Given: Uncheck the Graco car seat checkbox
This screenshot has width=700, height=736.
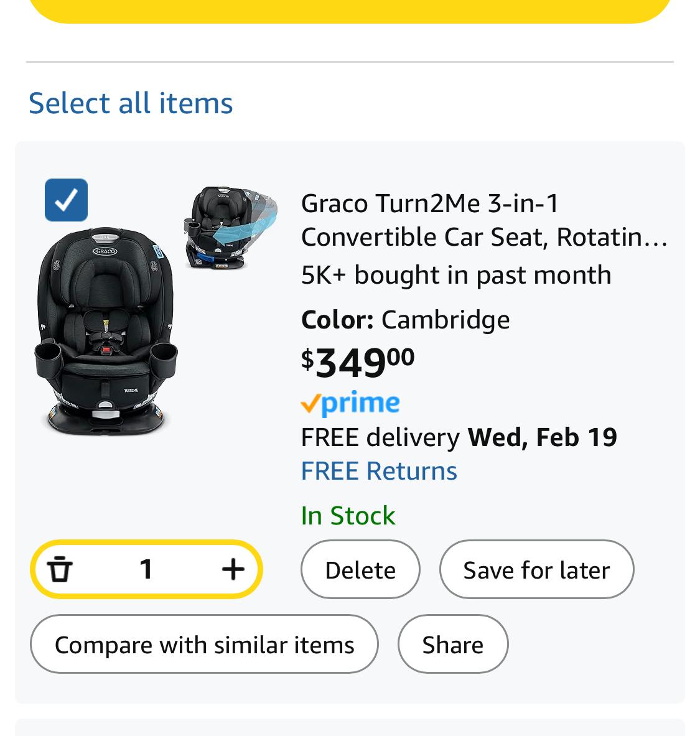Looking at the screenshot, I should click(x=66, y=200).
